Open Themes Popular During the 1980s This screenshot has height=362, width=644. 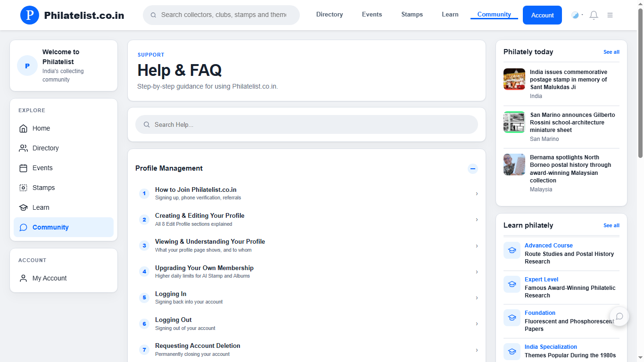[x=570, y=355]
